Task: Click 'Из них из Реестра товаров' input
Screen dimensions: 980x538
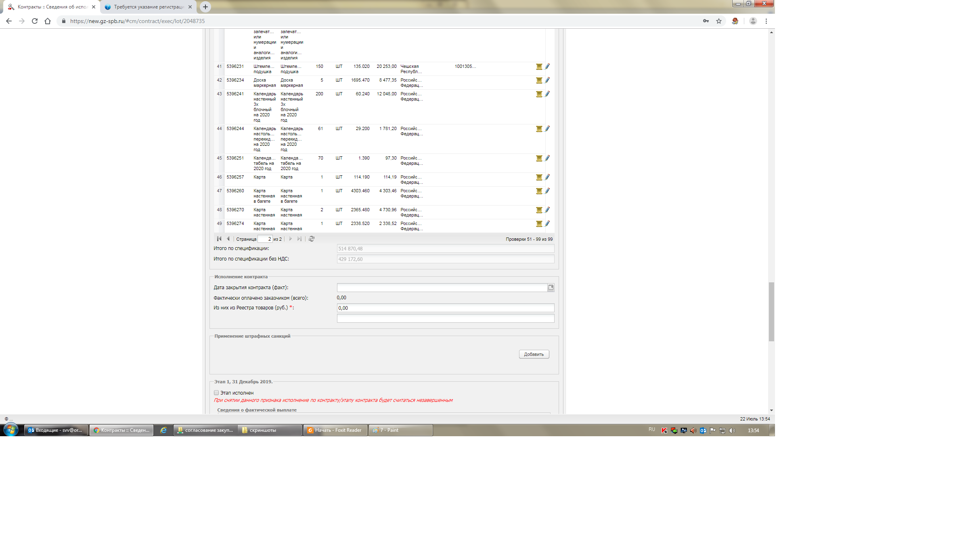Action: tap(445, 308)
